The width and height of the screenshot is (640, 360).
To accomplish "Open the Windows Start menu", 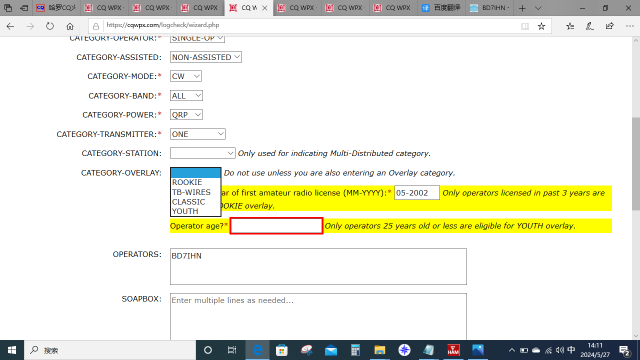I will (x=12, y=350).
